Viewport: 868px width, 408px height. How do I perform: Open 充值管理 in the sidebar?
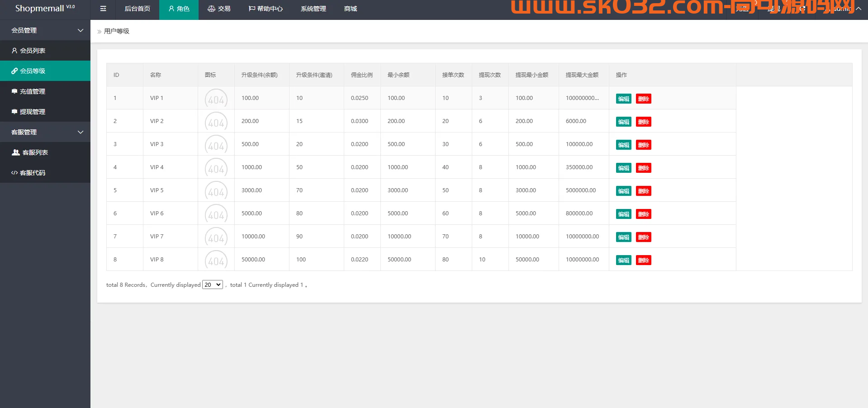45,91
